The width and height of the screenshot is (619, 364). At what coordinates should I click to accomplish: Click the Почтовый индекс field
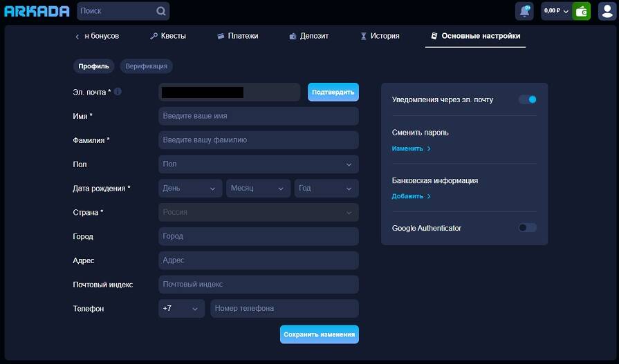259,285
